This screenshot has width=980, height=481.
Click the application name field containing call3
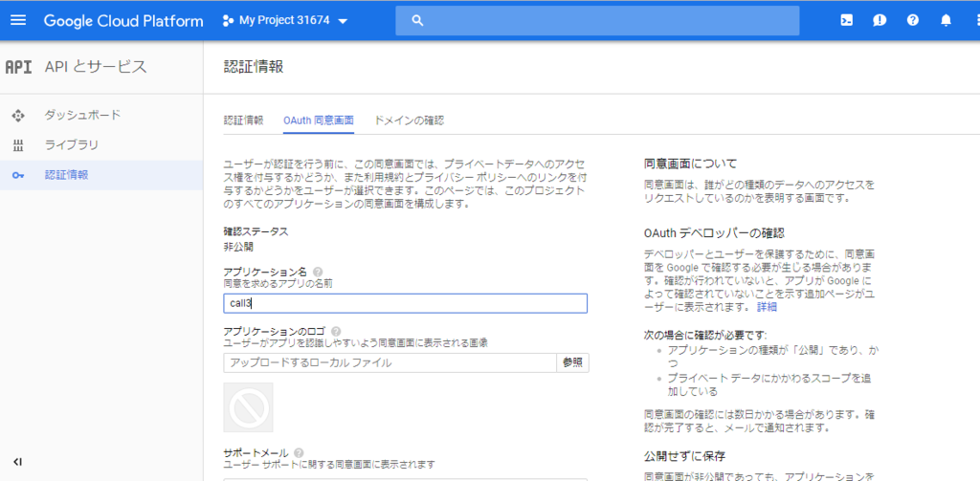coord(405,303)
